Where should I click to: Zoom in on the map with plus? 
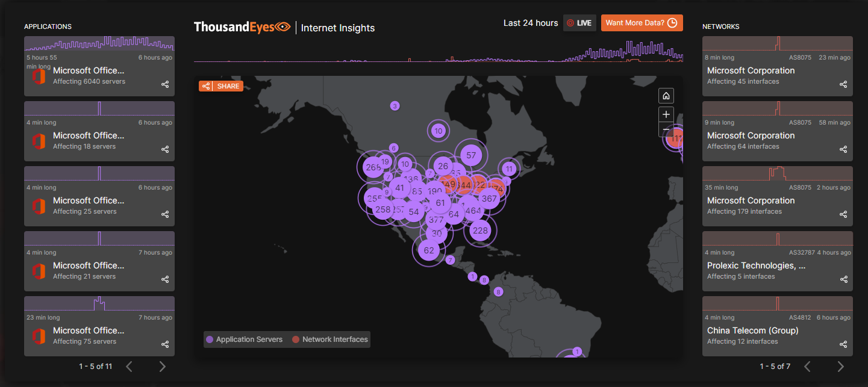666,114
